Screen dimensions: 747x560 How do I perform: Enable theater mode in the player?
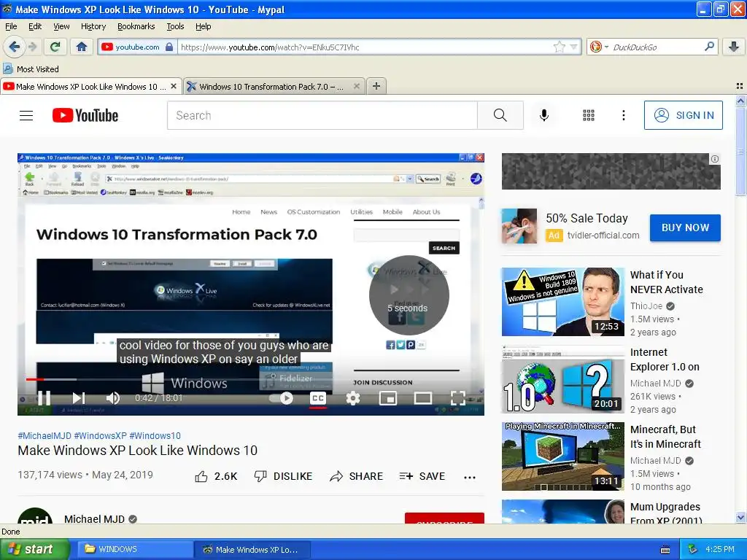pyautogui.click(x=422, y=397)
